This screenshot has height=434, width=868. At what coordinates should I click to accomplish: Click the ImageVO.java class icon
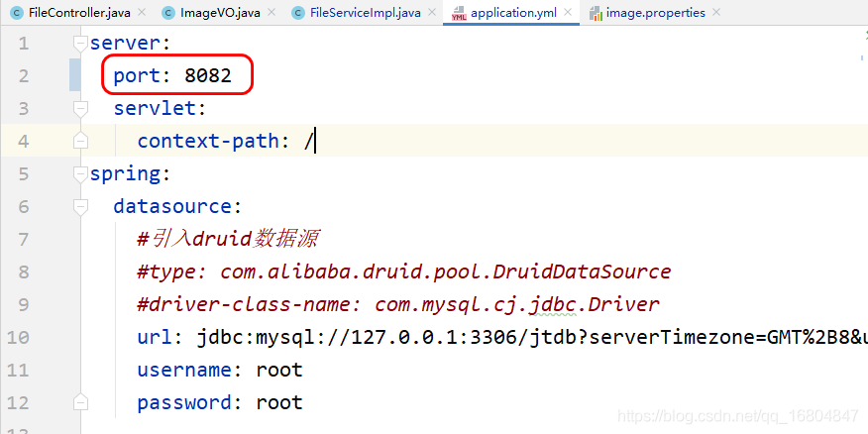168,13
